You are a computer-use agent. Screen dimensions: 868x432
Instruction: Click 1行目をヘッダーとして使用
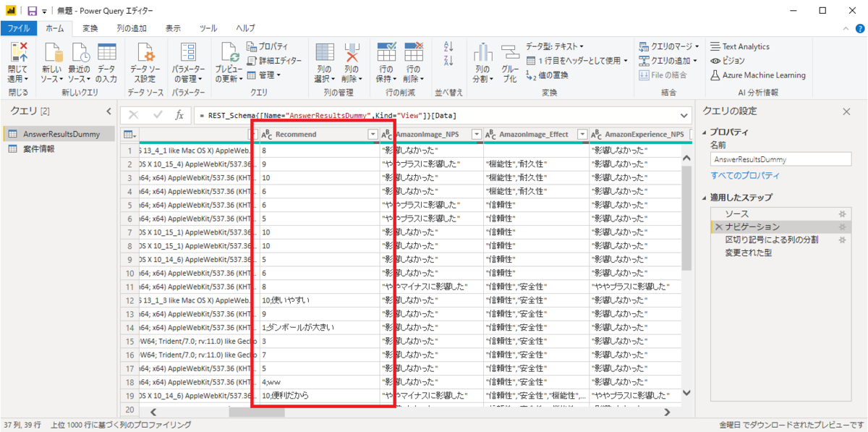coord(577,61)
